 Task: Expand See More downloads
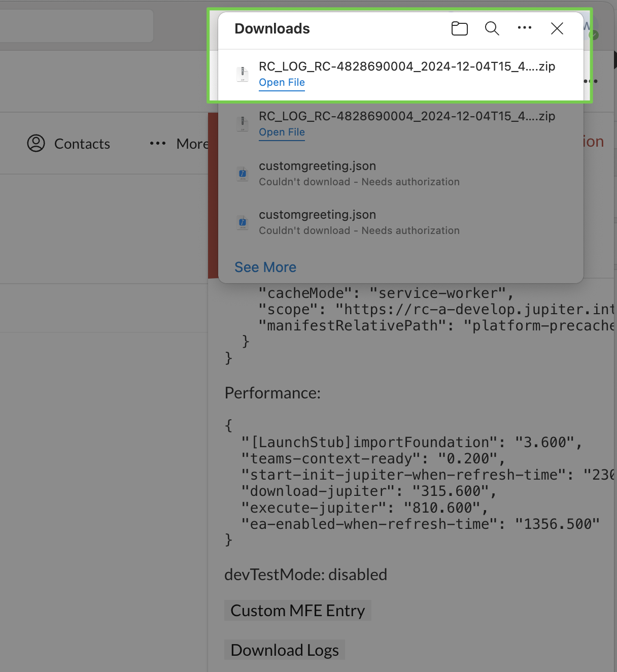265,267
